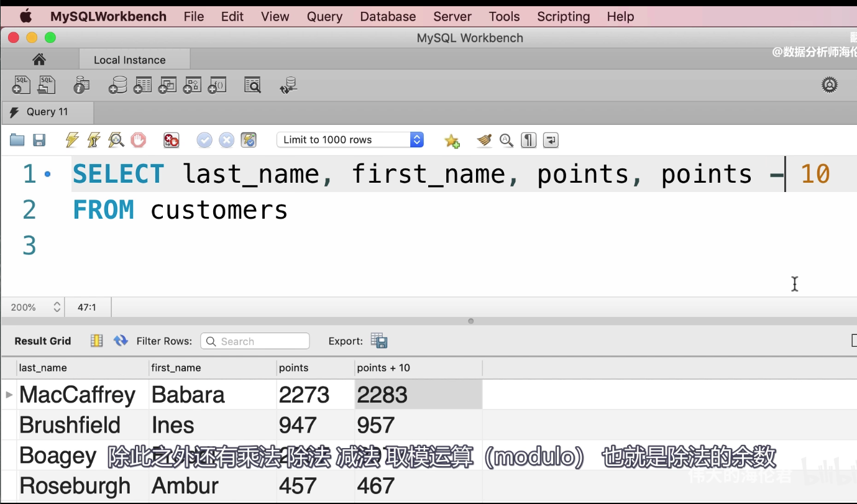Create new function icon

pyautogui.click(x=217, y=85)
